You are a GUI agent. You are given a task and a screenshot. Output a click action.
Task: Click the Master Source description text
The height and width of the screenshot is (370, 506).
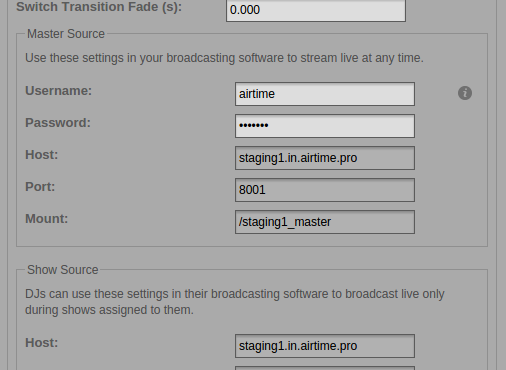coord(224,58)
